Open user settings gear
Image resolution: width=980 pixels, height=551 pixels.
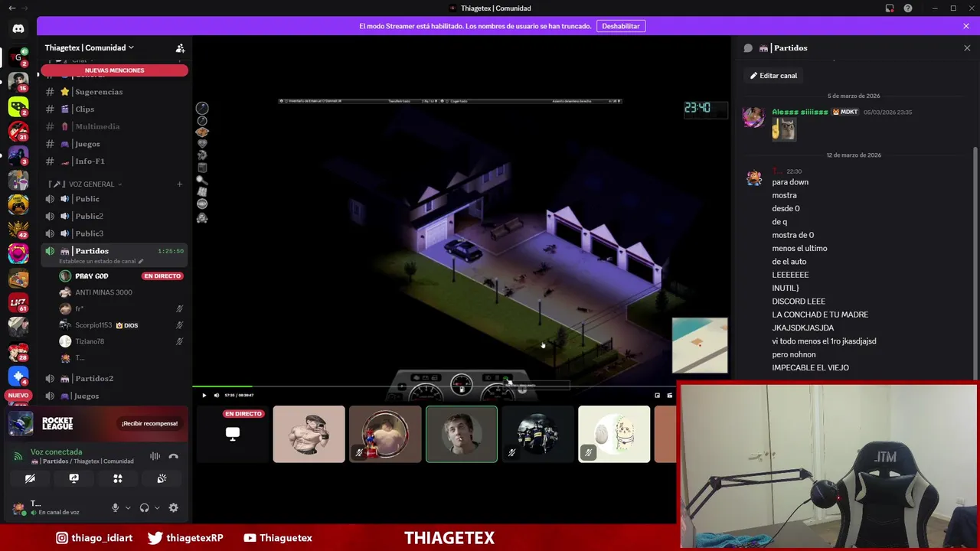(x=174, y=507)
